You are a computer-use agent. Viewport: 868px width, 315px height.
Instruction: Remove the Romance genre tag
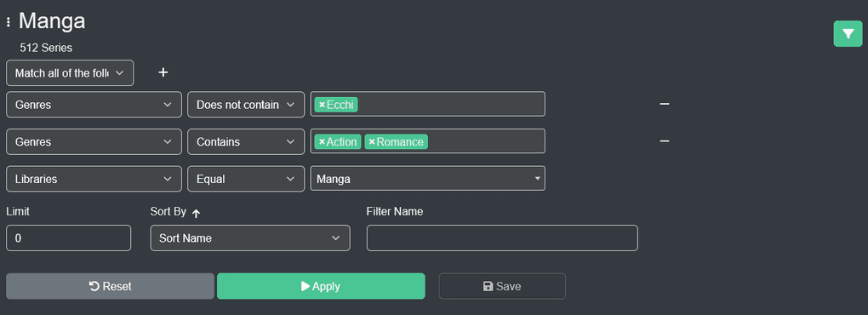[372, 141]
